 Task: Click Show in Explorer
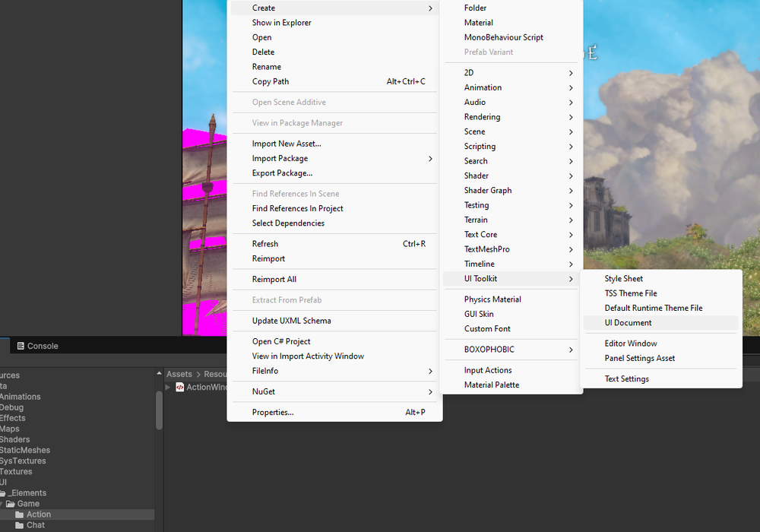point(281,23)
